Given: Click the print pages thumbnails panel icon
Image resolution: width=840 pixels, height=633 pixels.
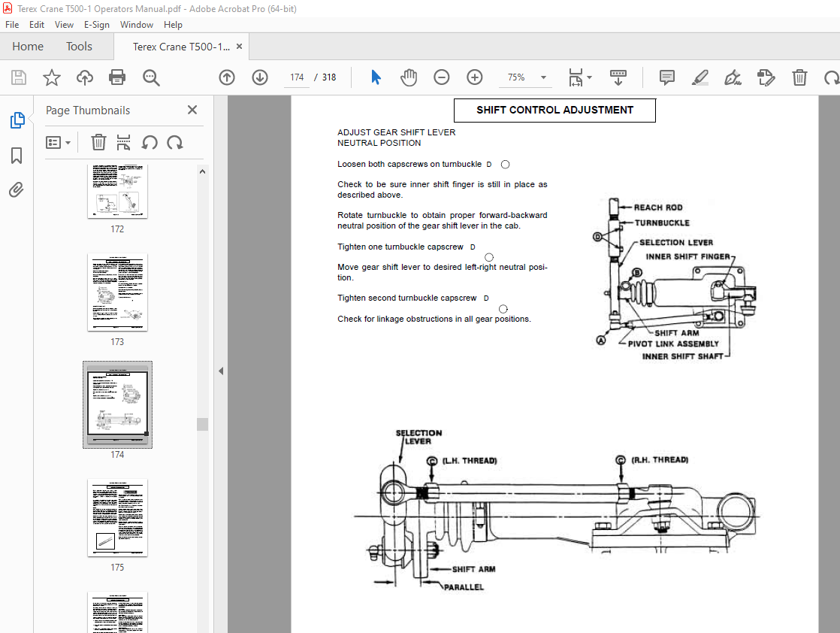Looking at the screenshot, I should coord(123,143).
